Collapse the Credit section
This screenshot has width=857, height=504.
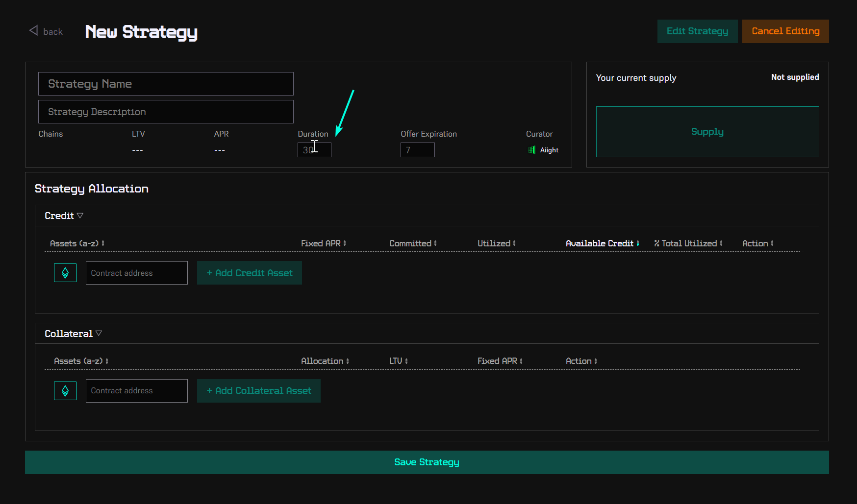point(80,215)
